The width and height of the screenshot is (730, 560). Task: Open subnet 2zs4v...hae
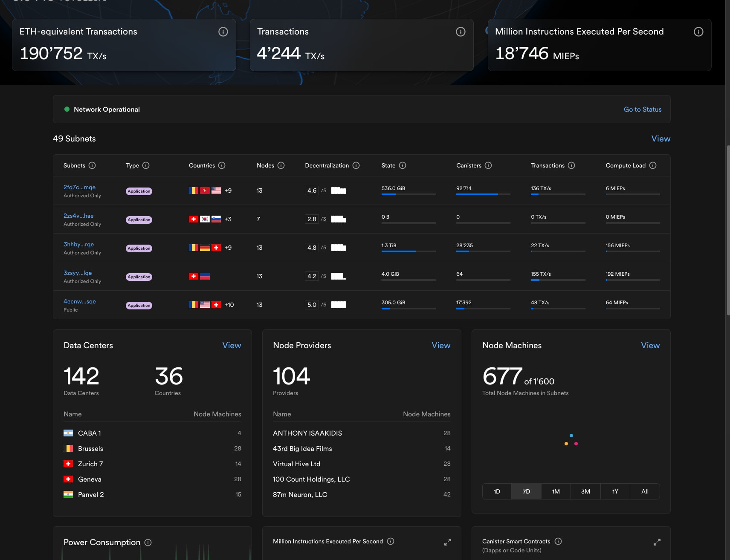[78, 216]
